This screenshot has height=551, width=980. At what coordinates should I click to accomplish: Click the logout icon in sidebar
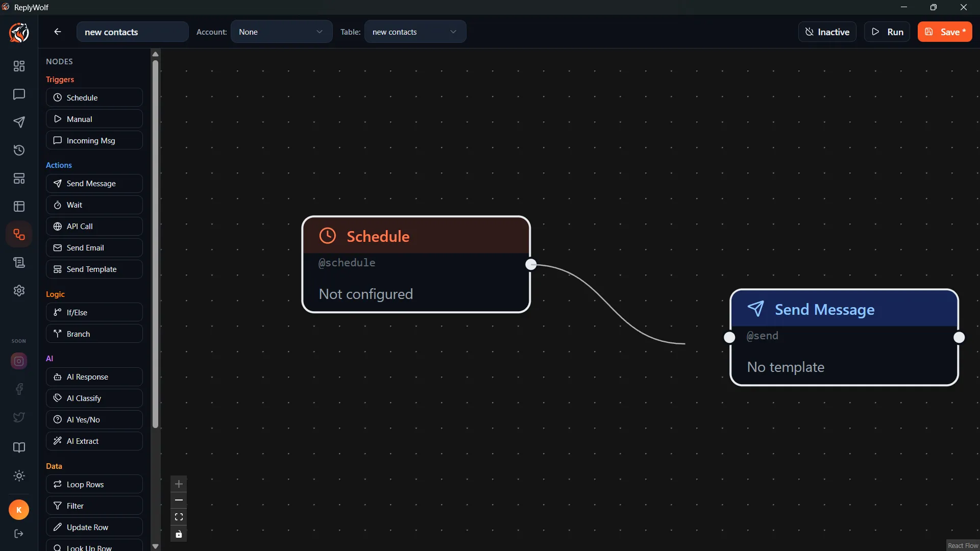19,534
